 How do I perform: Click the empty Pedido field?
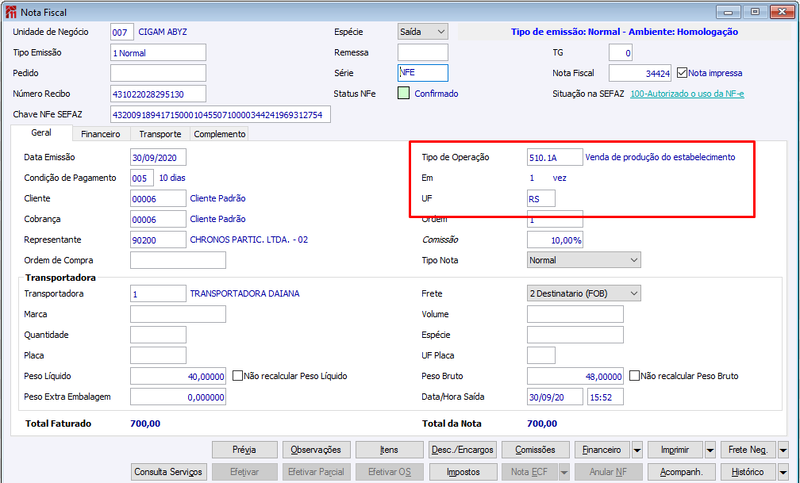tap(158, 73)
